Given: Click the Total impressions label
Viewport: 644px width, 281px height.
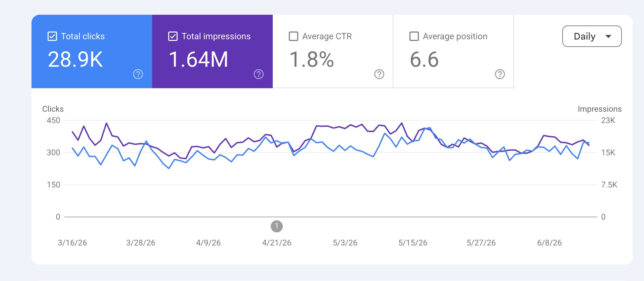Looking at the screenshot, I should (x=216, y=36).
